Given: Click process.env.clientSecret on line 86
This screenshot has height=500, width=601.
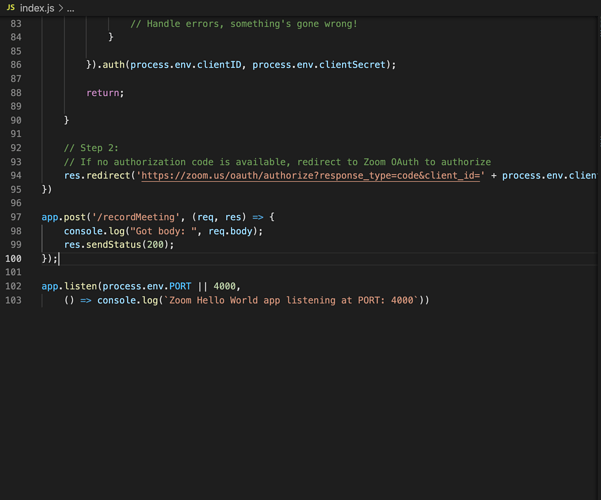Looking at the screenshot, I should (x=319, y=65).
